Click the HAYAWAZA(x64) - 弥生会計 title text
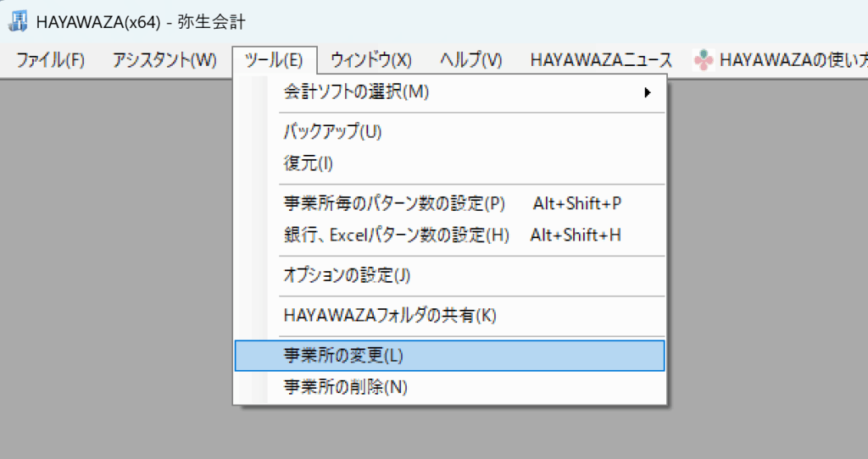 (142, 22)
